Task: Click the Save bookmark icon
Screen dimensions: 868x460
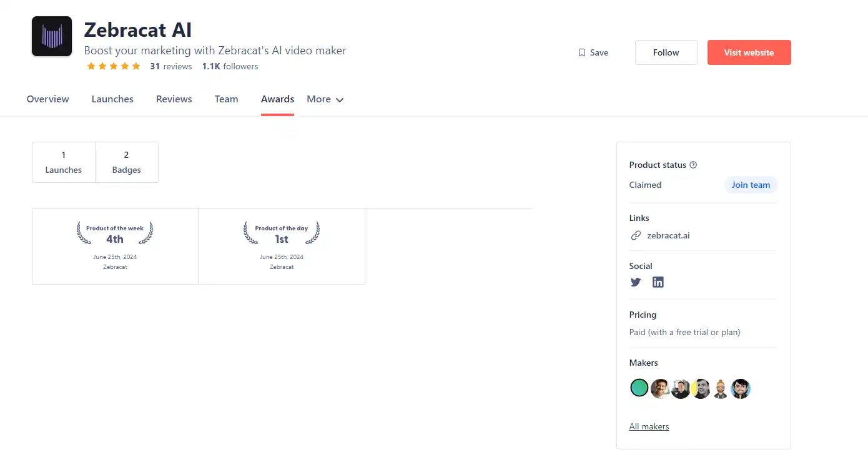Action: (582, 52)
